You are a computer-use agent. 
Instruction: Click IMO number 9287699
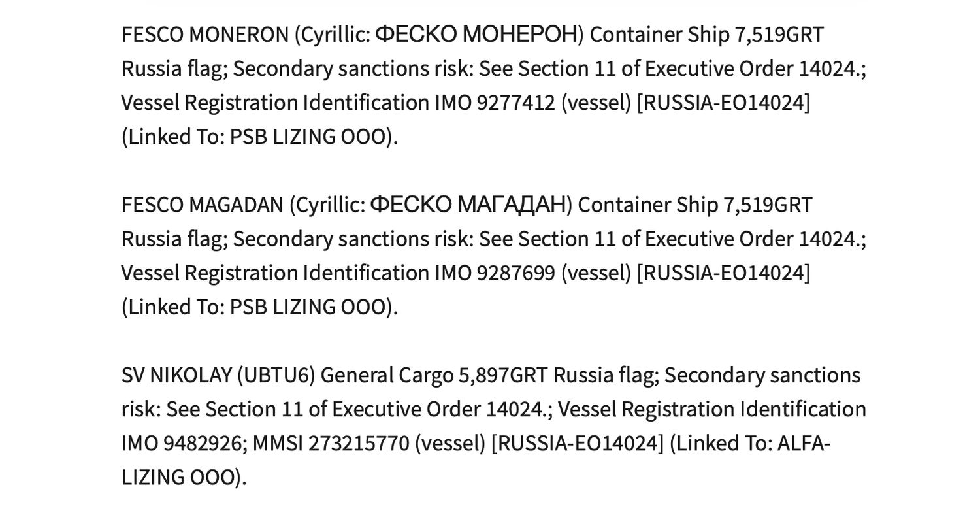[516, 273]
